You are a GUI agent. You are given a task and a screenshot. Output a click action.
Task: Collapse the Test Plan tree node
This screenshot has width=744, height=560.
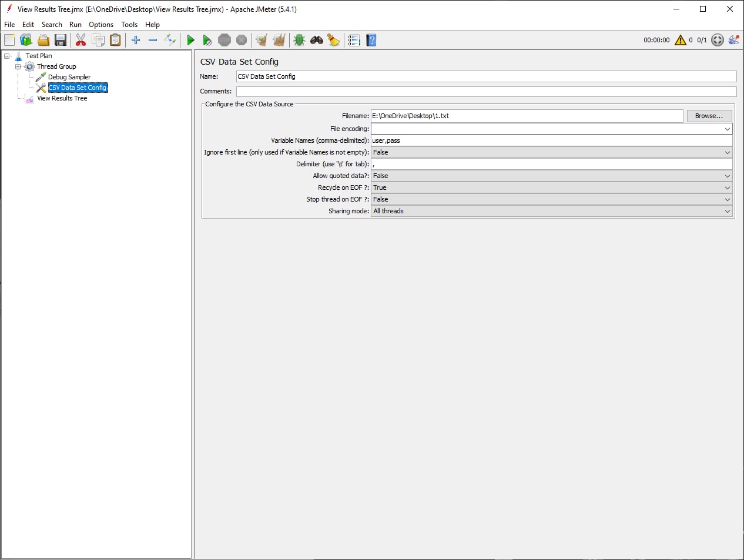[7, 56]
